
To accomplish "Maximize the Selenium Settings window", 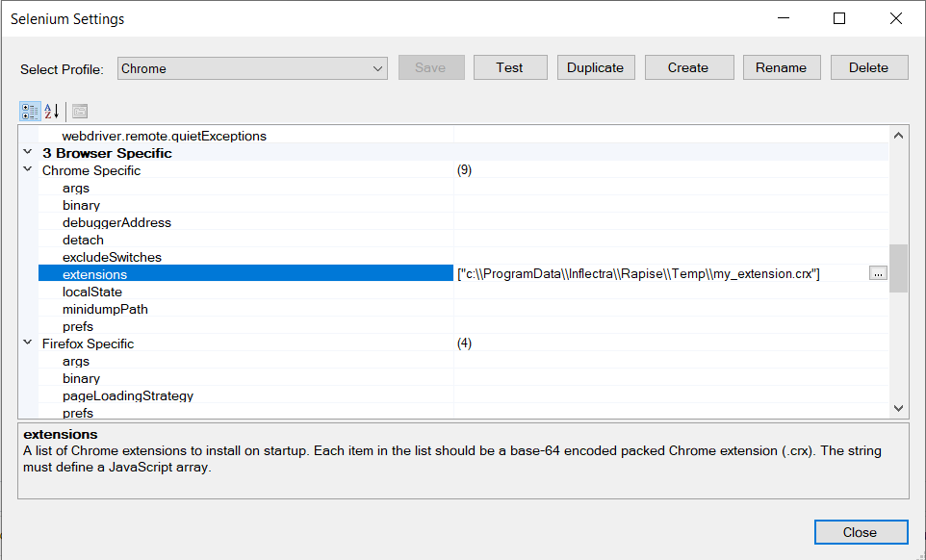I will click(x=839, y=18).
